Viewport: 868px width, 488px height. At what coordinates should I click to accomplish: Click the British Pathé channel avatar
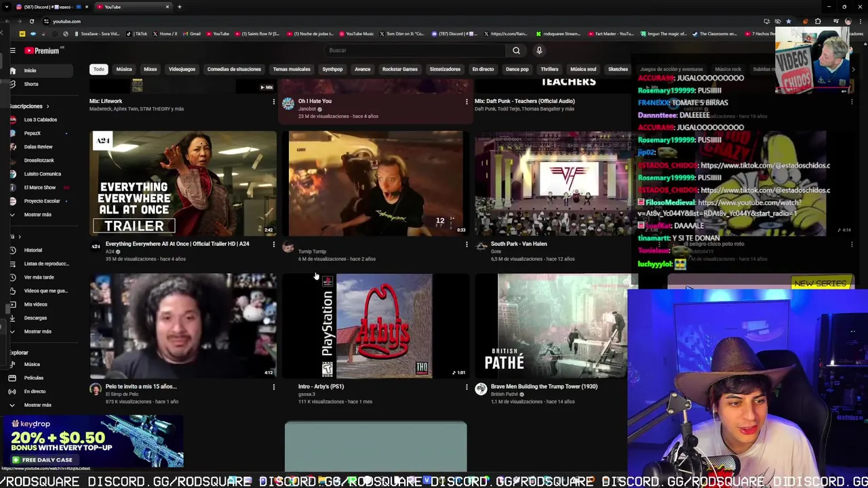(481, 389)
